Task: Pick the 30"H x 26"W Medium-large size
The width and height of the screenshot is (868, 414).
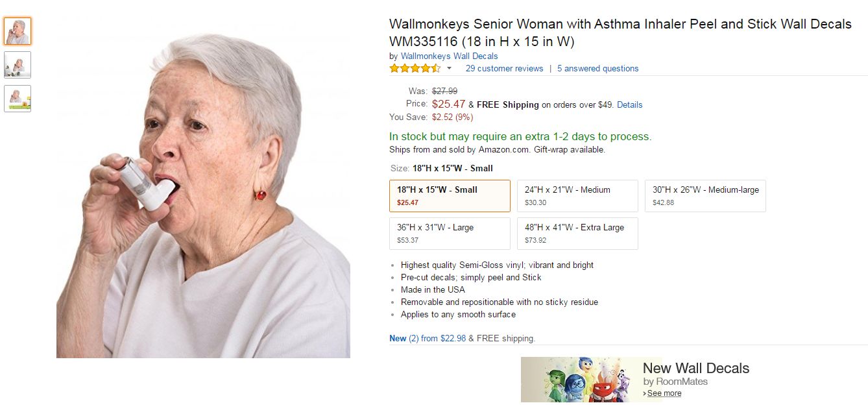Action: 705,195
